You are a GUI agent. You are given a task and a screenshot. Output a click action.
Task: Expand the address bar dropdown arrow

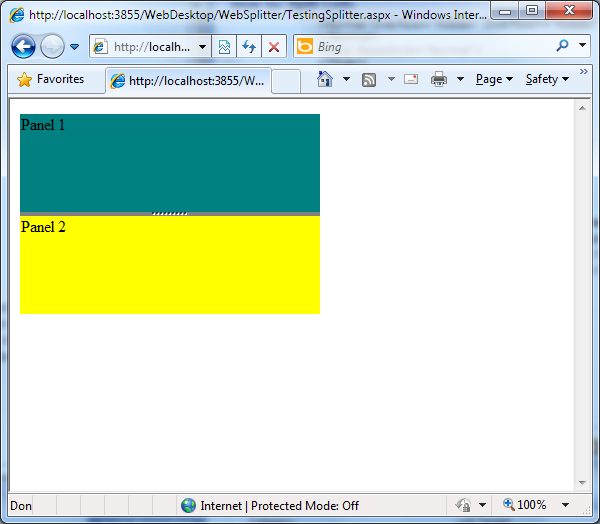coord(202,47)
